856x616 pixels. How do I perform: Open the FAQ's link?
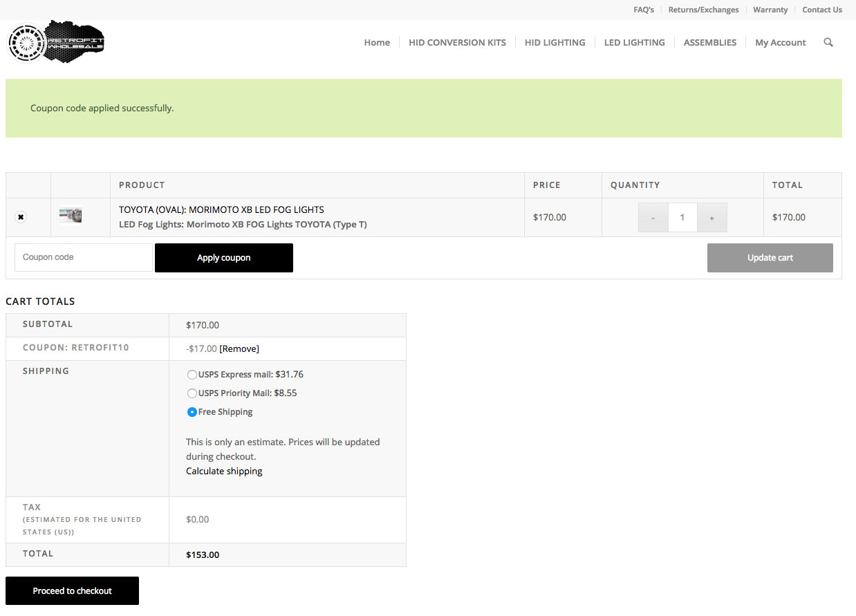(644, 10)
